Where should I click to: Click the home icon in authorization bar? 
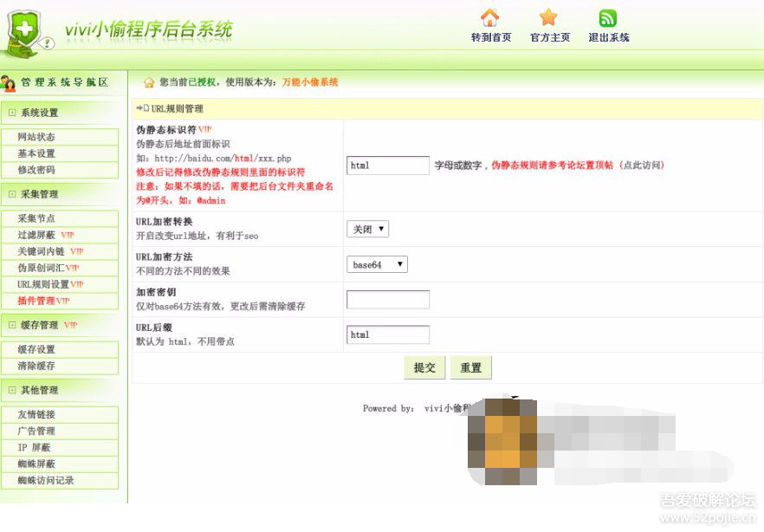coord(149,82)
